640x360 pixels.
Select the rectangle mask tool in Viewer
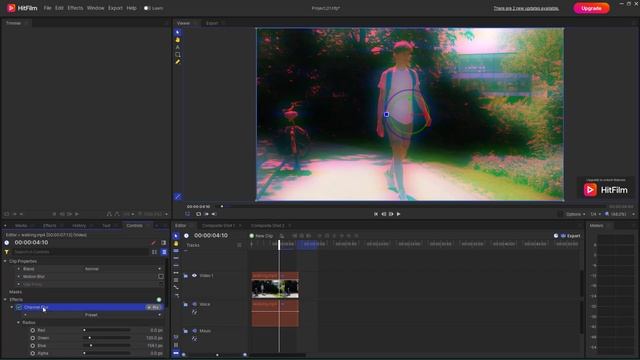click(178, 54)
